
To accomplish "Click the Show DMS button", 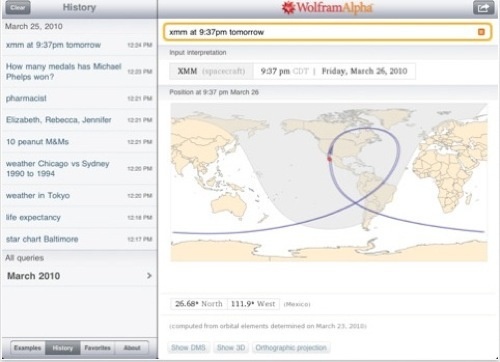I will click(188, 348).
